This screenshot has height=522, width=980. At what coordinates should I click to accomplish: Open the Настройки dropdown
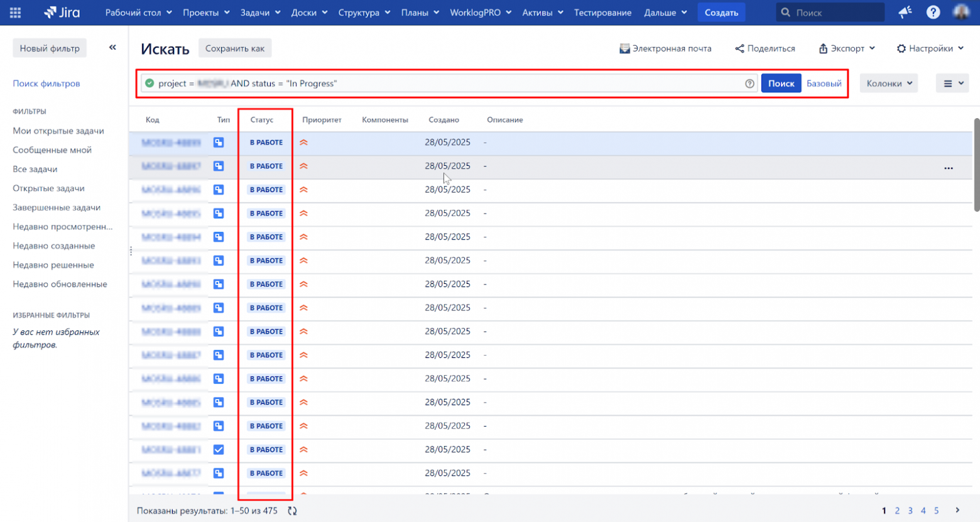click(928, 48)
